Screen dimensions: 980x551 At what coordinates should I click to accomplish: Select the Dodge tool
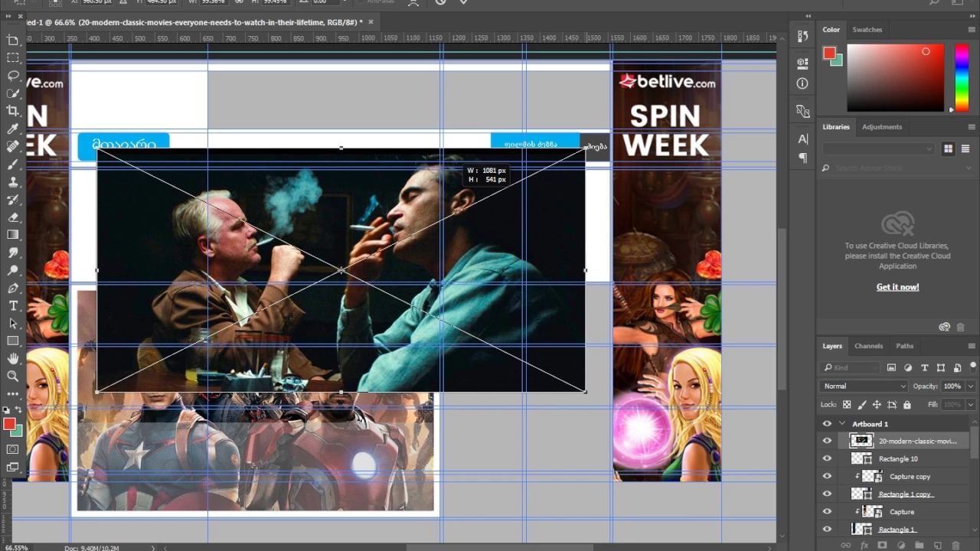click(13, 270)
